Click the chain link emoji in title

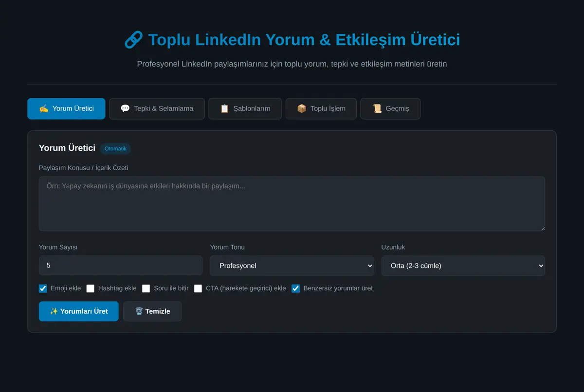(x=133, y=39)
